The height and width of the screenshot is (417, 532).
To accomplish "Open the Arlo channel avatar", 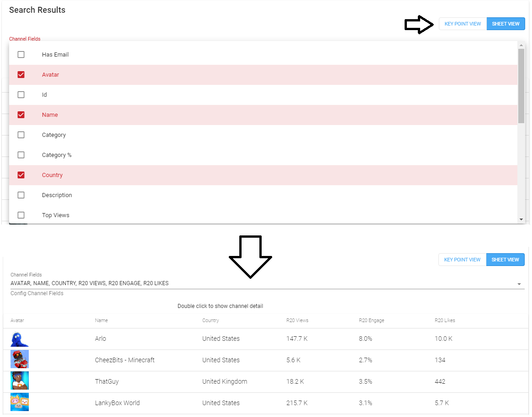I will pos(20,339).
